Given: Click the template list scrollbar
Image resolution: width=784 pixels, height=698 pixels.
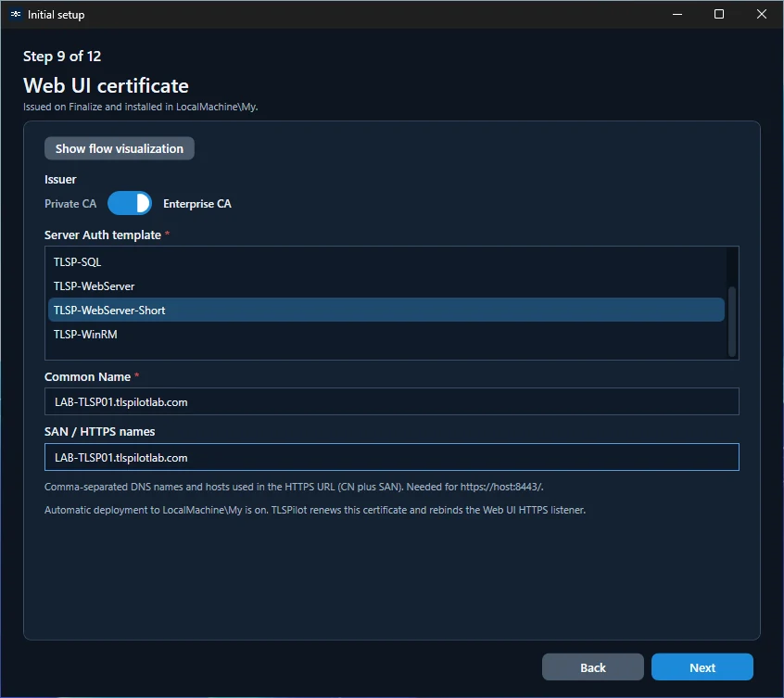Looking at the screenshot, I should point(731,322).
